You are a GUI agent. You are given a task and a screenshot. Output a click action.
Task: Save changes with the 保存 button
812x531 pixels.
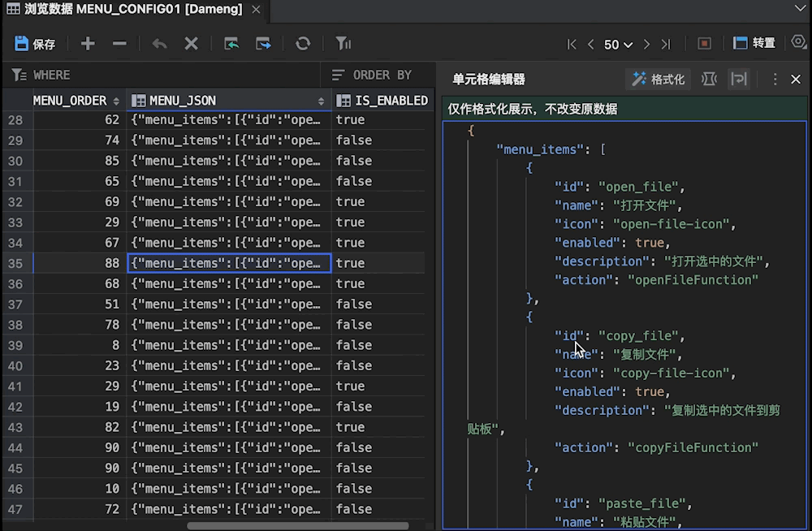point(35,44)
